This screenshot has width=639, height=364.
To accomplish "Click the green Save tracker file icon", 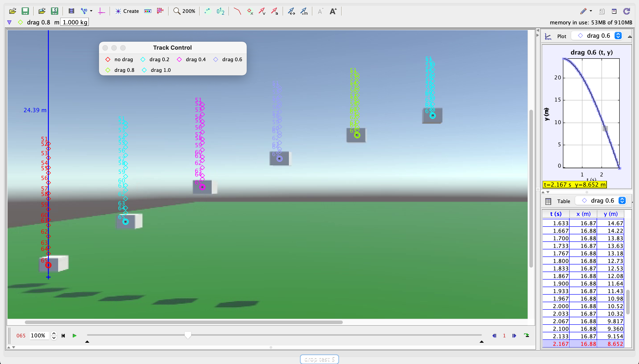I will click(x=25, y=11).
